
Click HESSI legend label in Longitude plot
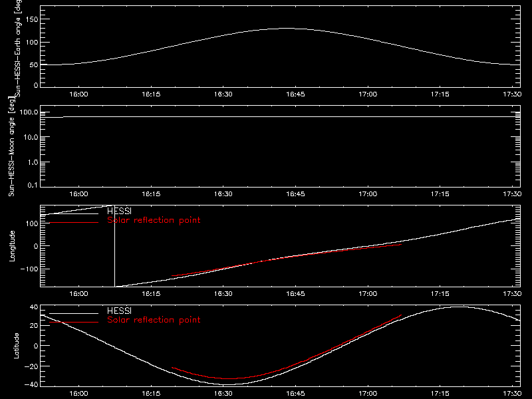pyautogui.click(x=120, y=211)
